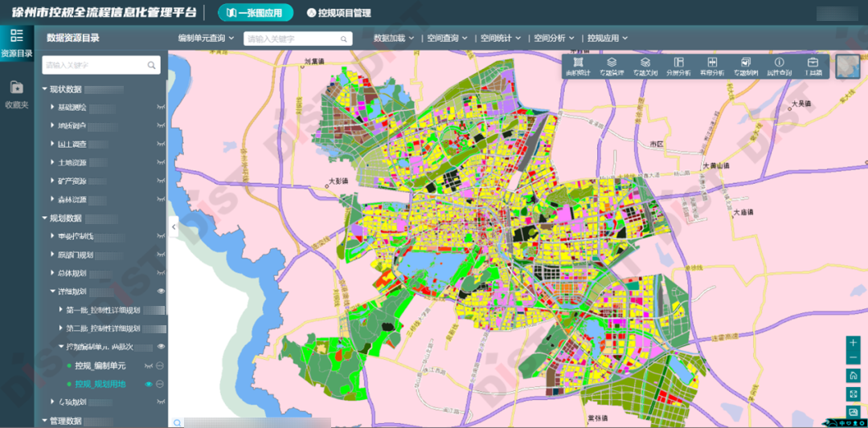This screenshot has height=428, width=868.
Task: Collapse the 规划数据 tree node
Action: pos(45,218)
